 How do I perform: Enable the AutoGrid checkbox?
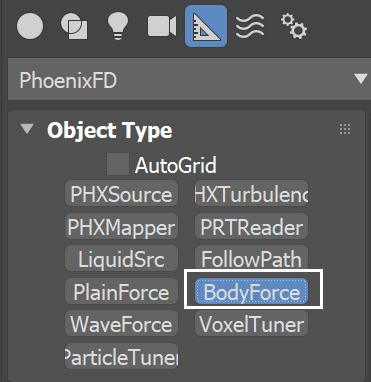[118, 164]
